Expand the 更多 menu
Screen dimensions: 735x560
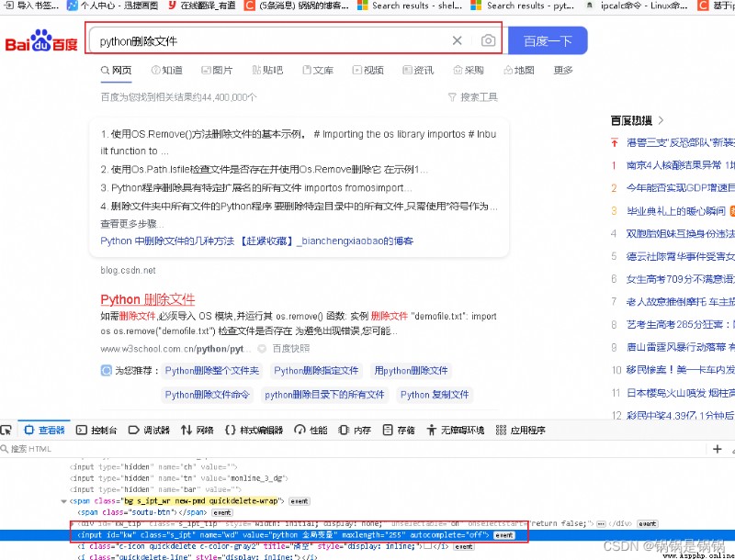point(563,71)
